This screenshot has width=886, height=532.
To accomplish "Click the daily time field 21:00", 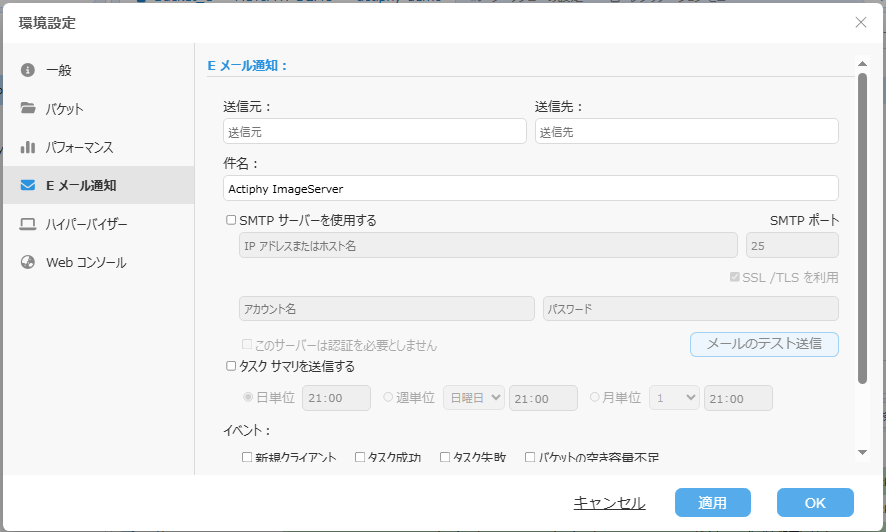I will (x=336, y=398).
